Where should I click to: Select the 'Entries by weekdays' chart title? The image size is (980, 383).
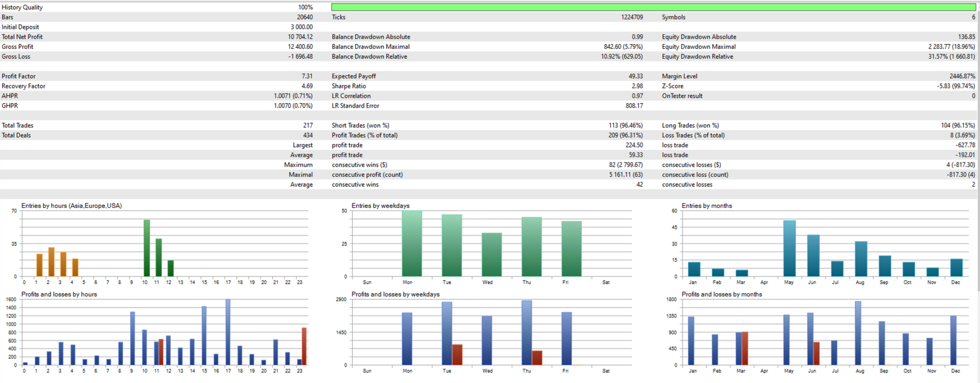pos(381,206)
